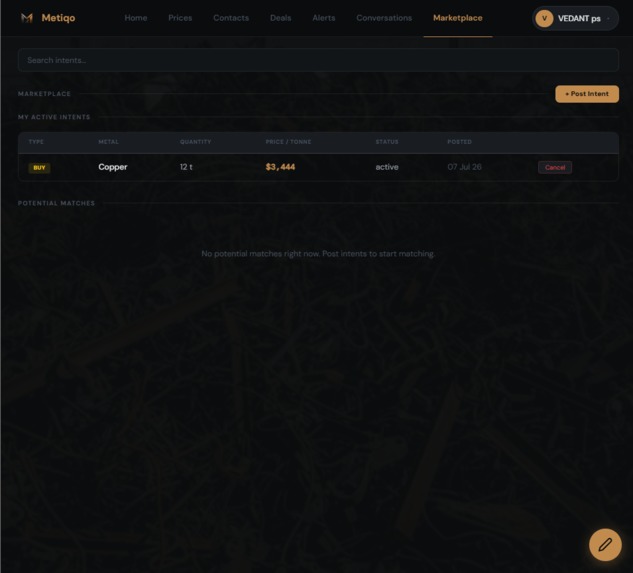Click the TYPE column header
The width and height of the screenshot is (633, 573).
point(36,142)
